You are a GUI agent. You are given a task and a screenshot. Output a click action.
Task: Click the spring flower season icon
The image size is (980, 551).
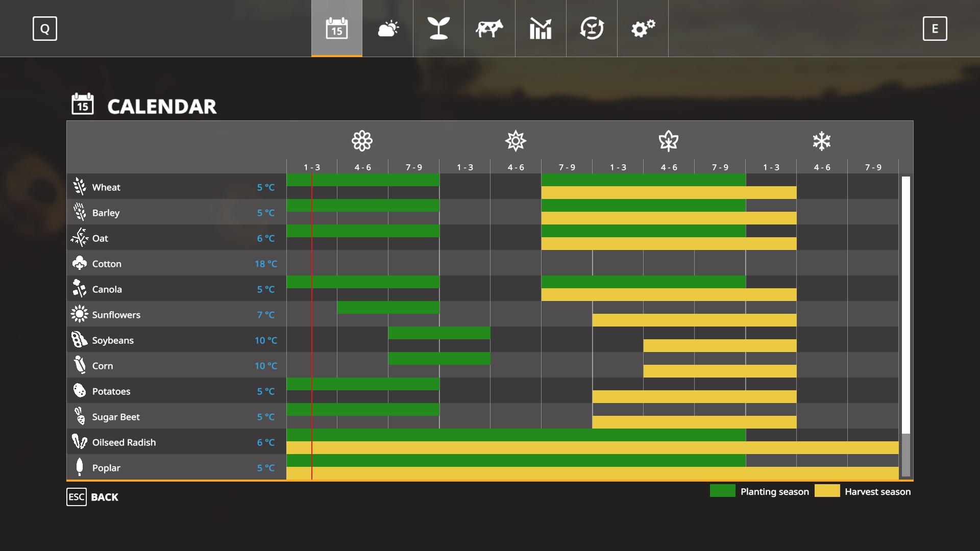pyautogui.click(x=362, y=141)
